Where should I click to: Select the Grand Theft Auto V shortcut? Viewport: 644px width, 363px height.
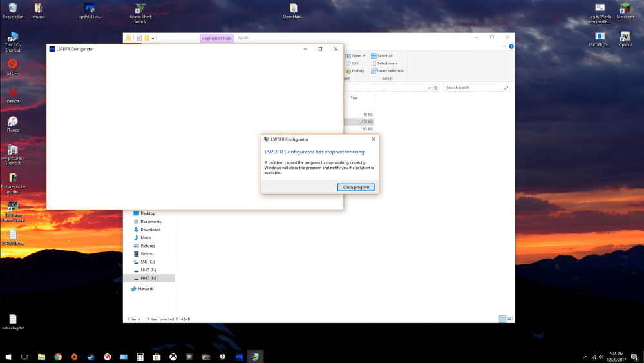(x=140, y=13)
